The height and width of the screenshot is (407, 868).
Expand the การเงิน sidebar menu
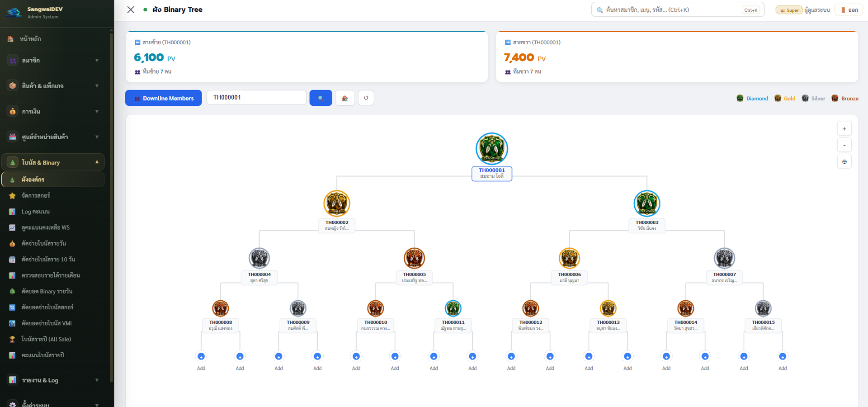(53, 111)
